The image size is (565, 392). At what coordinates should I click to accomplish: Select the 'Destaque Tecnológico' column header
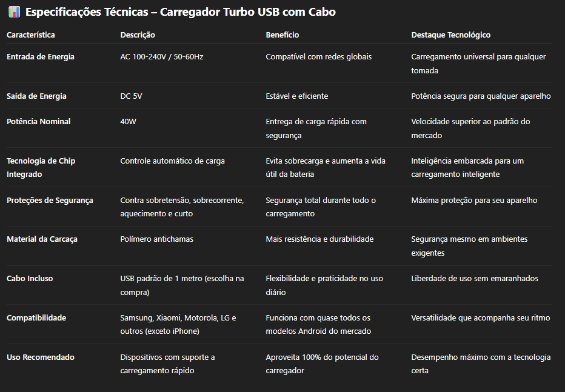pos(451,35)
